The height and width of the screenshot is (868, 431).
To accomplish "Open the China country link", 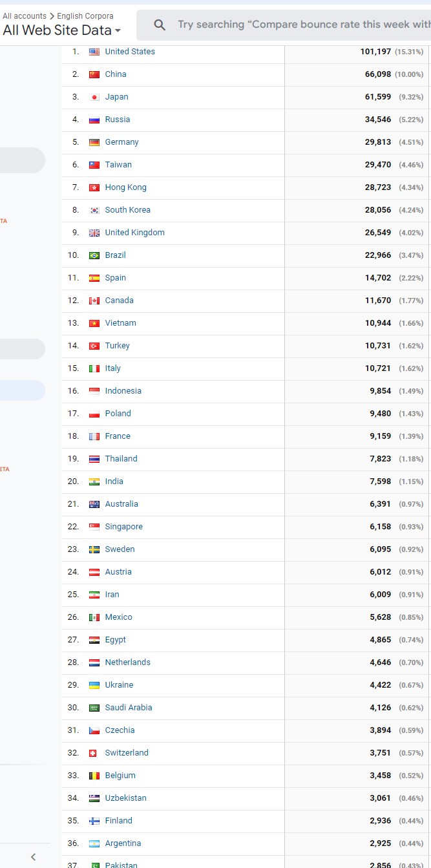I will coord(116,74).
